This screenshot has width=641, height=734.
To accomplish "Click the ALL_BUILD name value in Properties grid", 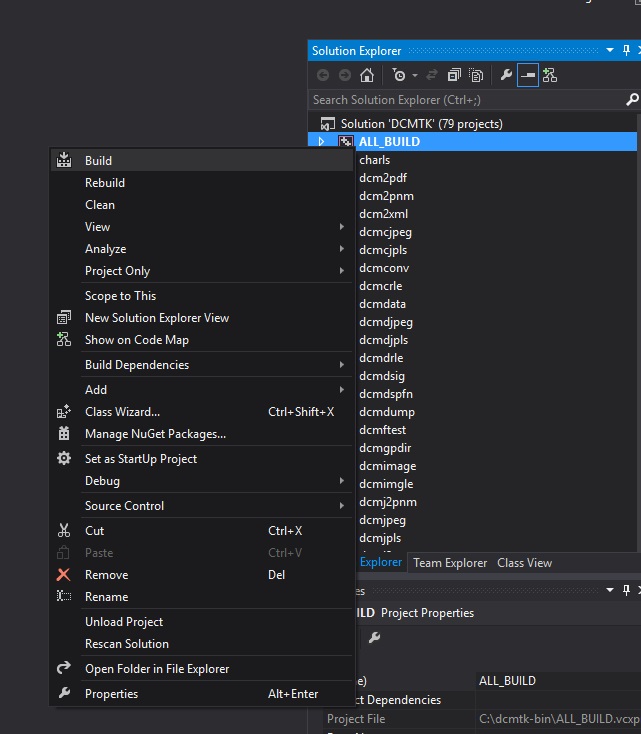I will click(x=507, y=681).
